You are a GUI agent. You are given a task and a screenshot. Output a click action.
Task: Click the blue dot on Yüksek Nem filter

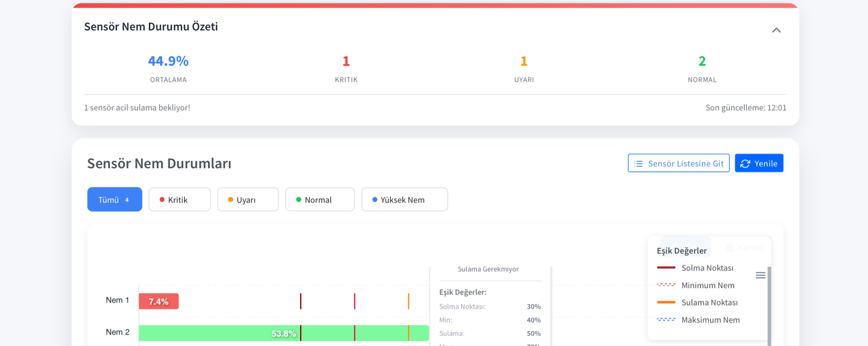point(374,200)
